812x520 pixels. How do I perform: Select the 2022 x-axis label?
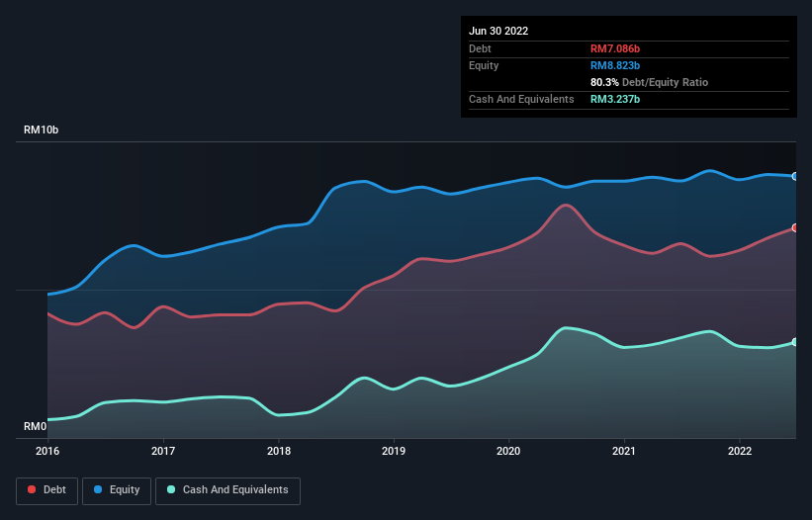click(740, 451)
